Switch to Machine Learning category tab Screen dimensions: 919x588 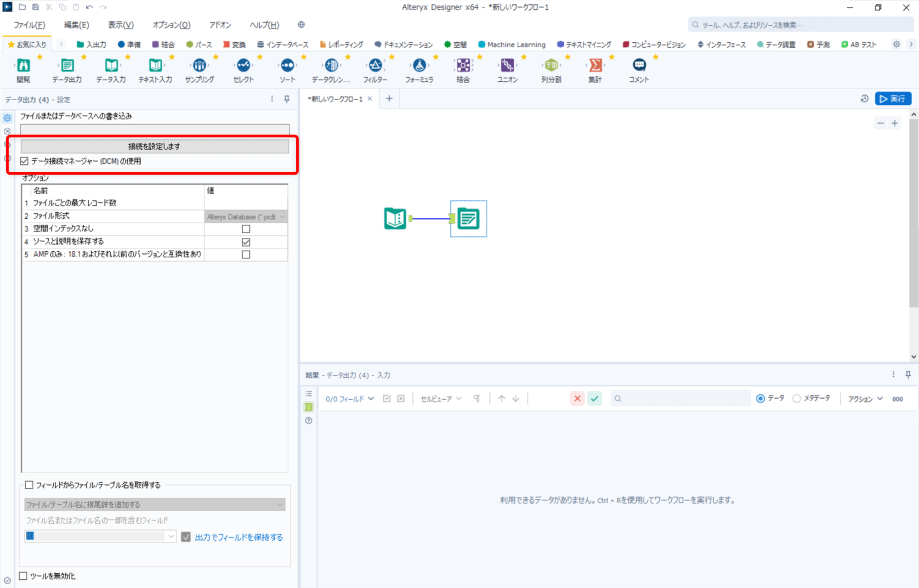(512, 45)
